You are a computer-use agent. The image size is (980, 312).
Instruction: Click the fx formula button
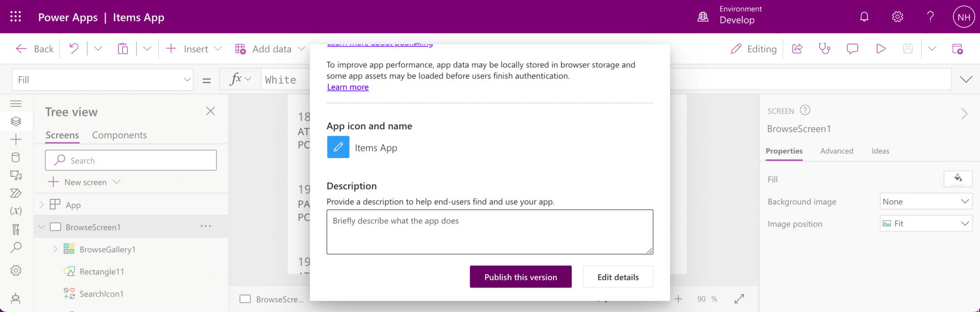coord(240,79)
